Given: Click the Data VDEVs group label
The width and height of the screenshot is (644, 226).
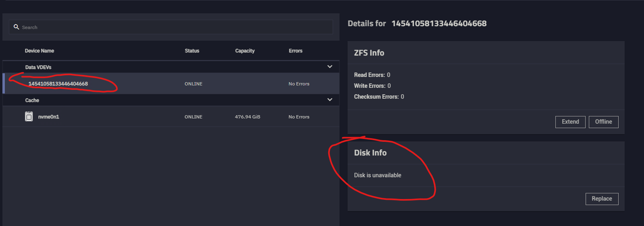Looking at the screenshot, I should [38, 67].
